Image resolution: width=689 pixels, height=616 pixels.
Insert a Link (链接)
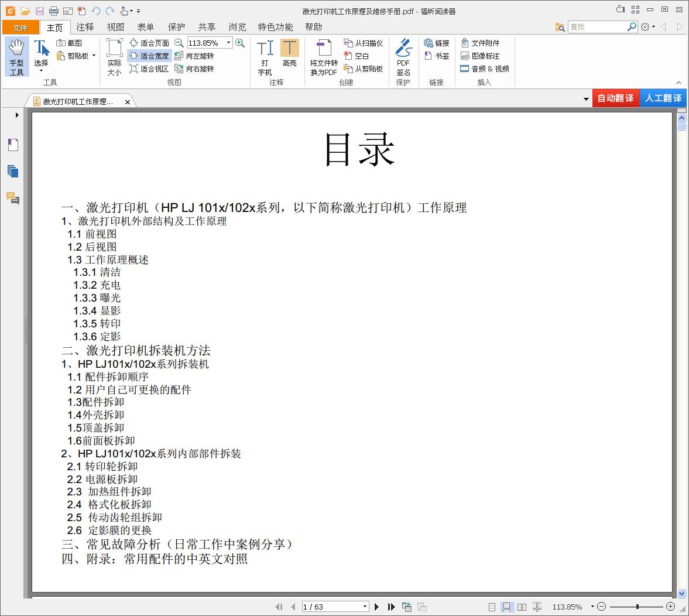[x=436, y=43]
